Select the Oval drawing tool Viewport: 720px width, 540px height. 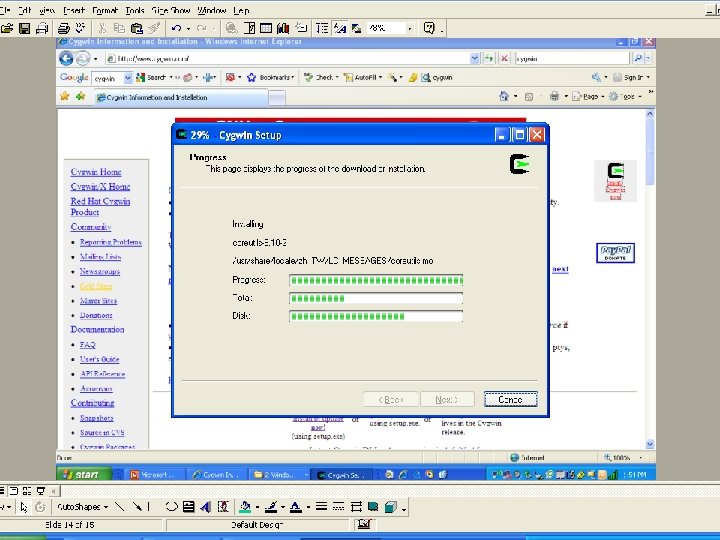[171, 507]
